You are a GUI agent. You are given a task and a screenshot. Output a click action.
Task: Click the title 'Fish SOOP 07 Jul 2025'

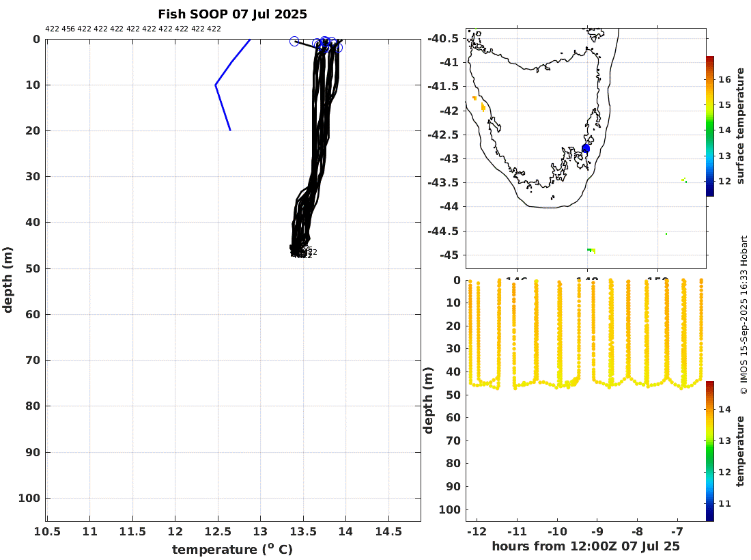(x=232, y=14)
